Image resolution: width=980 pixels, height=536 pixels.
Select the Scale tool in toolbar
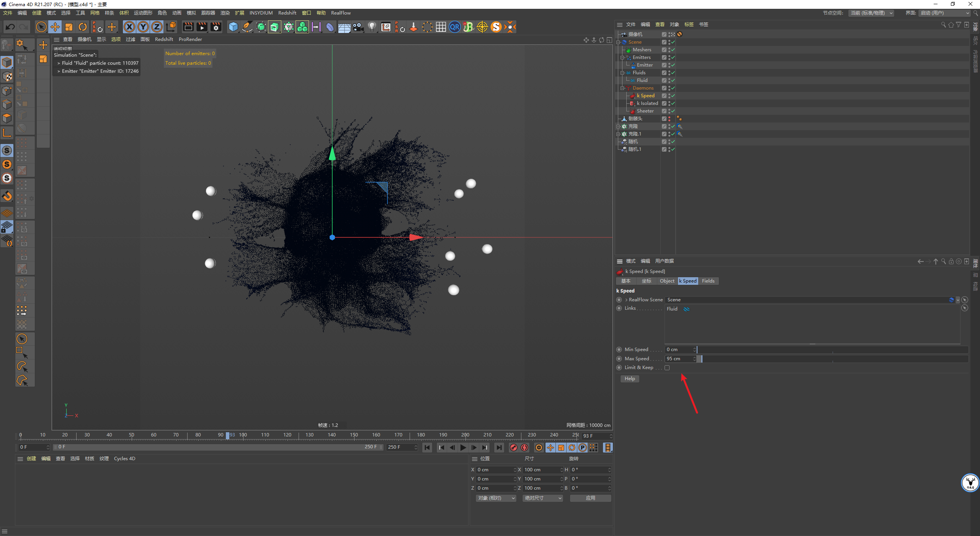pos(69,27)
